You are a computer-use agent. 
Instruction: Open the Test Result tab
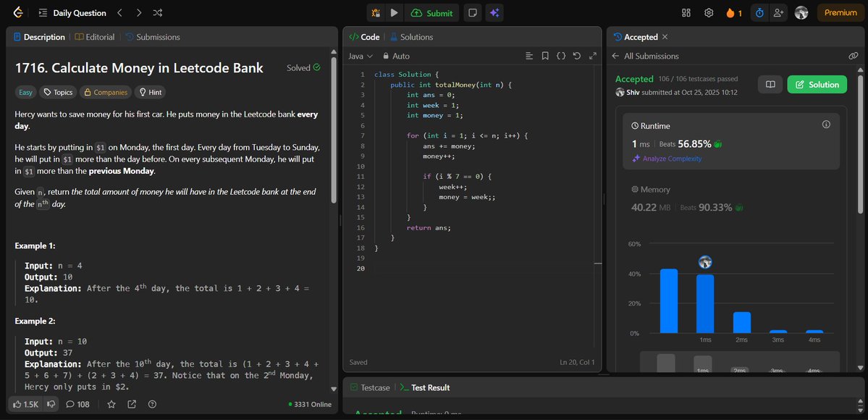[x=425, y=388]
